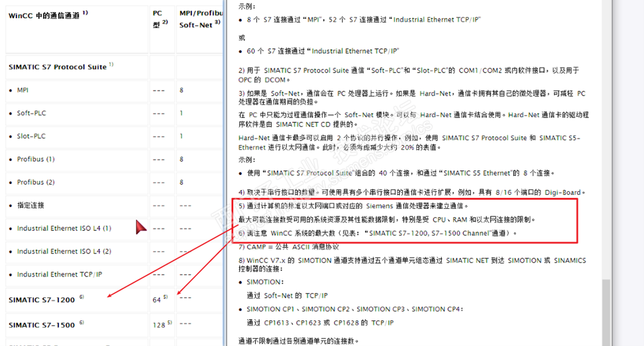Click the "Industrial Ethernet TCP/IP" table entry
Screen dimensions: 644x346
[x=60, y=274]
